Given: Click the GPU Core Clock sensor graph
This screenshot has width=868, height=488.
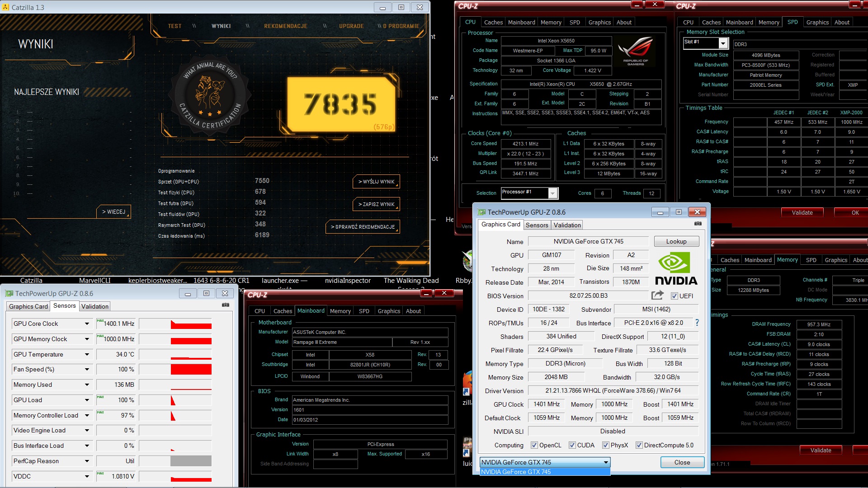Looking at the screenshot, I should point(175,324).
